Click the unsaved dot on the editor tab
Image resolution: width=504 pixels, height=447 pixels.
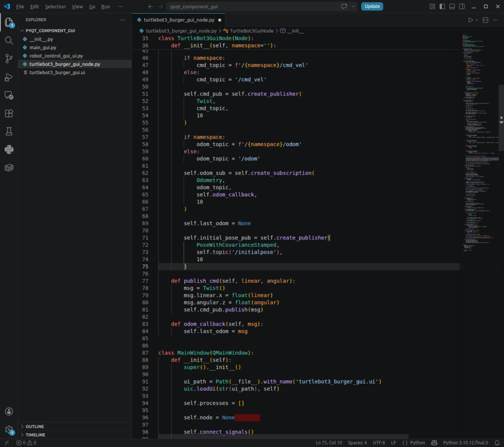click(220, 20)
